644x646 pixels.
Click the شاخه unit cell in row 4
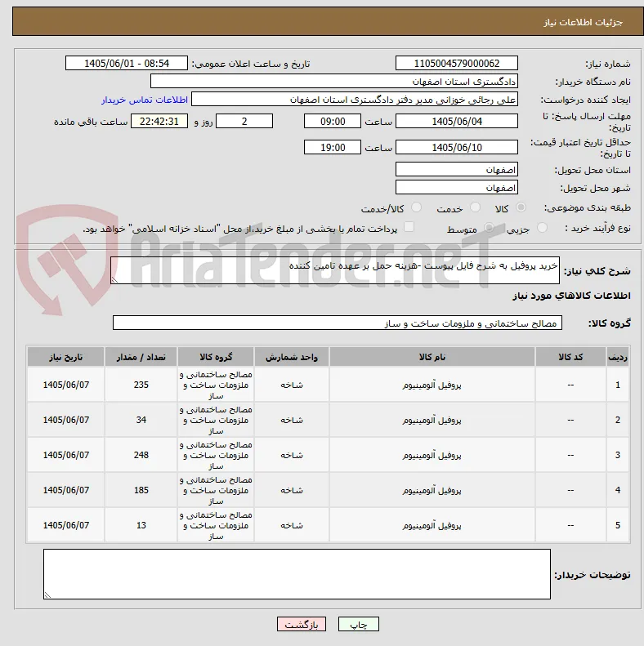[x=292, y=490]
